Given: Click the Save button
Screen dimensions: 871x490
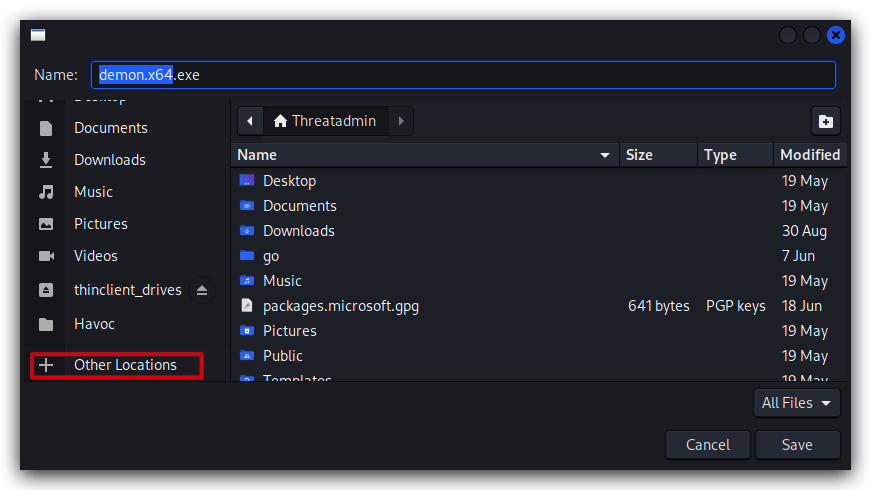Looking at the screenshot, I should tap(797, 445).
